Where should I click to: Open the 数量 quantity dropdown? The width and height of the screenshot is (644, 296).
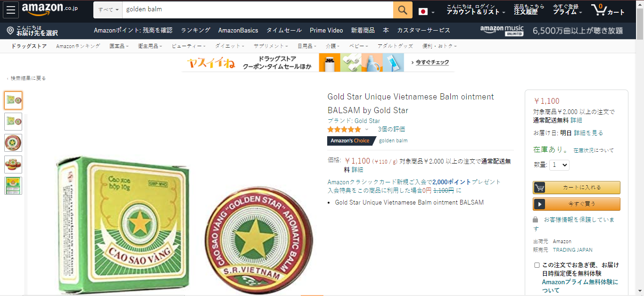[x=559, y=165]
